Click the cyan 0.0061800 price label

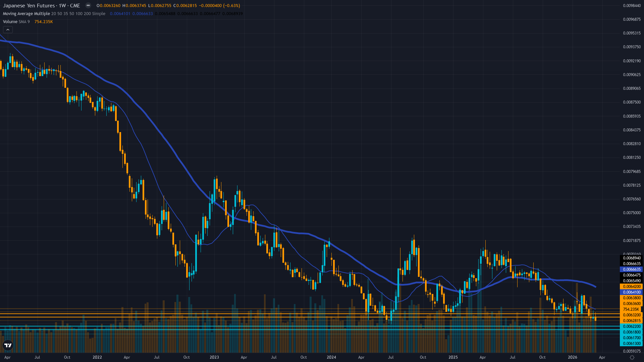pyautogui.click(x=631, y=332)
